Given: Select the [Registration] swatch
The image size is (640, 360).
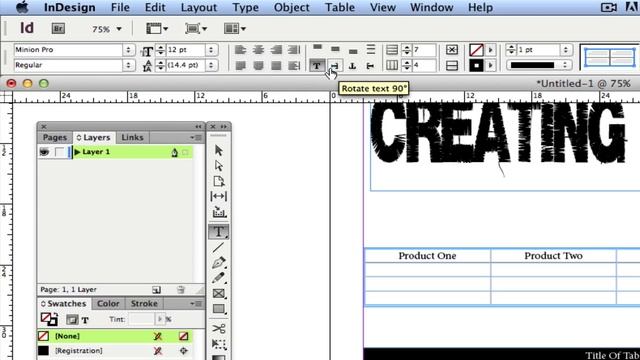Looking at the screenshot, I should pos(115,351).
